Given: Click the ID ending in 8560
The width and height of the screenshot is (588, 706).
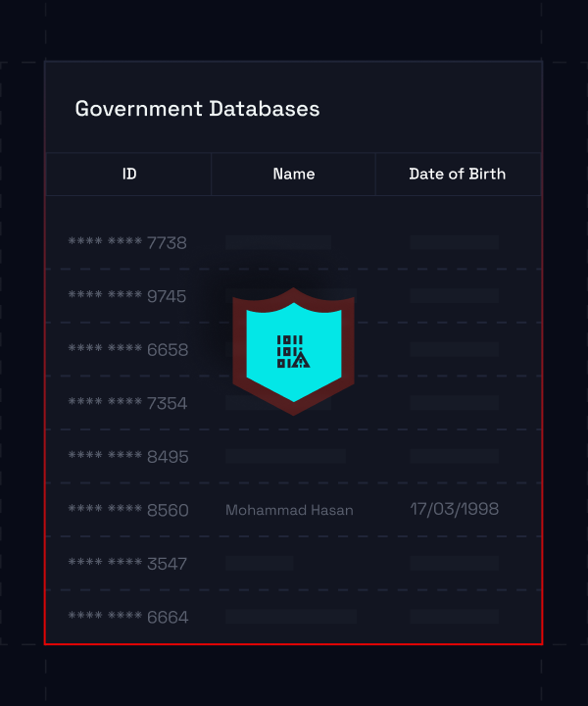Looking at the screenshot, I should point(128,510).
